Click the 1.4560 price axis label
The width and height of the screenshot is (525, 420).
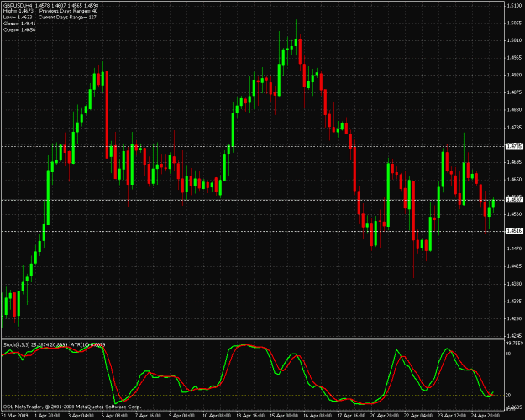(514, 214)
